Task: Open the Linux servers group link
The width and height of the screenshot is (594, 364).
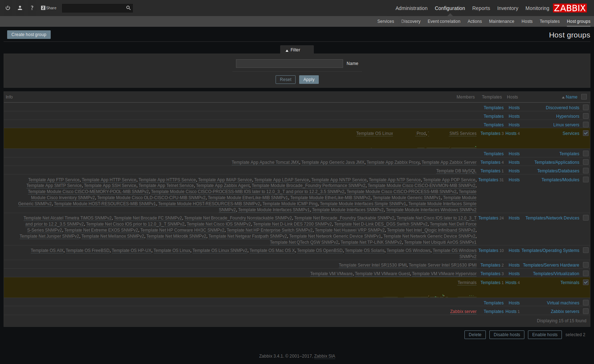Action: click(x=566, y=125)
